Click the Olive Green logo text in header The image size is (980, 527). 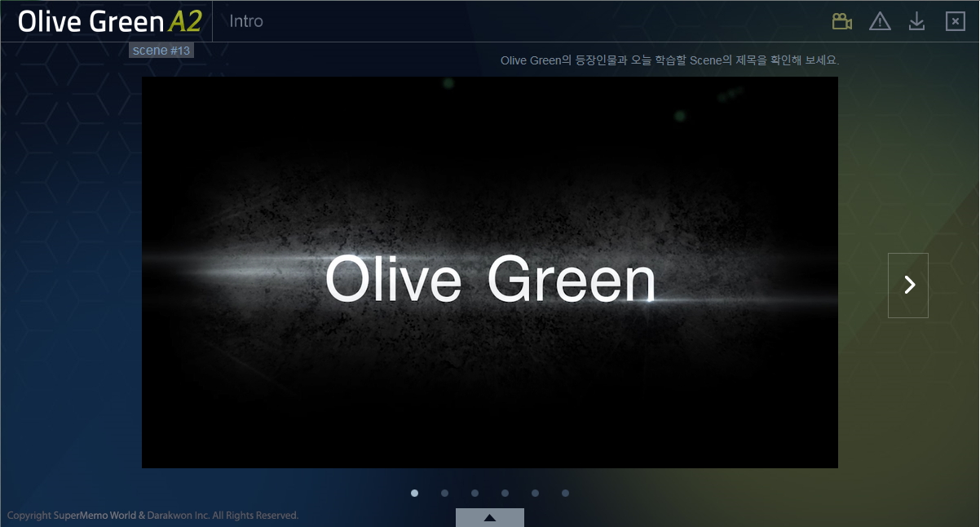coord(90,22)
